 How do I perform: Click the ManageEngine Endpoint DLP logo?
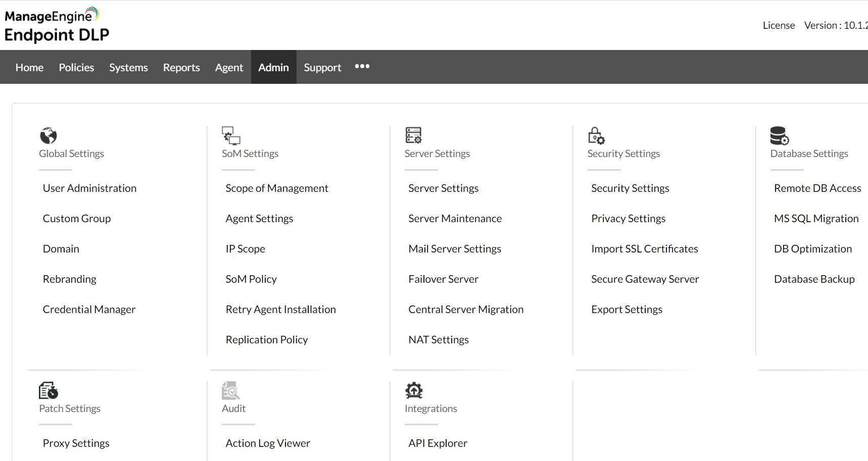(x=57, y=25)
